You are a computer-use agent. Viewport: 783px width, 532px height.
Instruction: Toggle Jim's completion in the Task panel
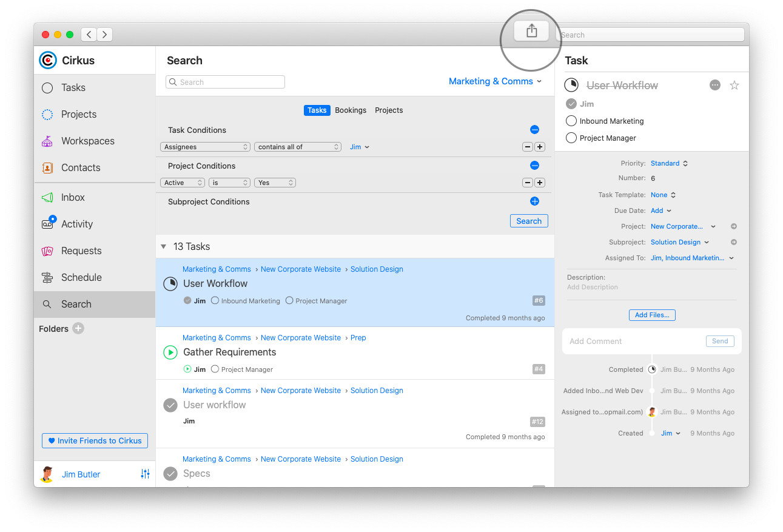[x=571, y=104]
